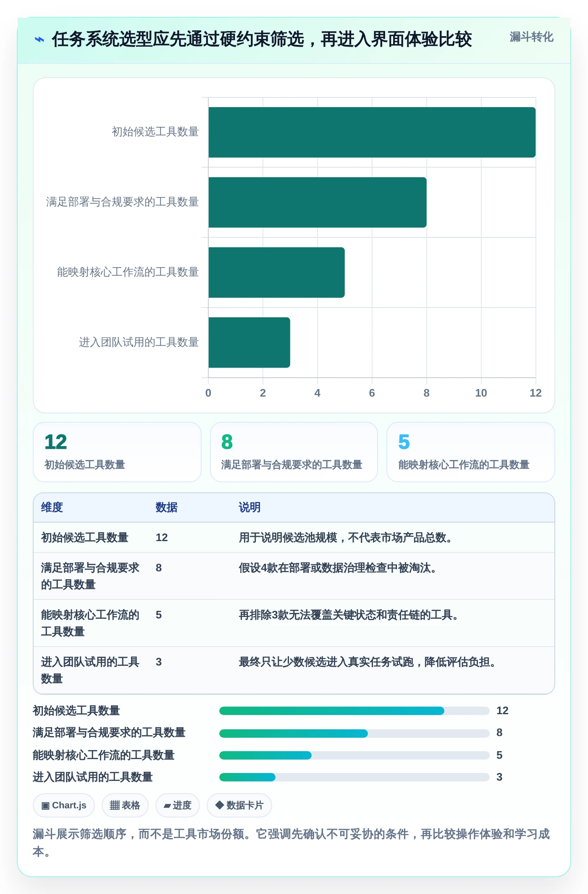Click the 进度 chip

click(177, 805)
